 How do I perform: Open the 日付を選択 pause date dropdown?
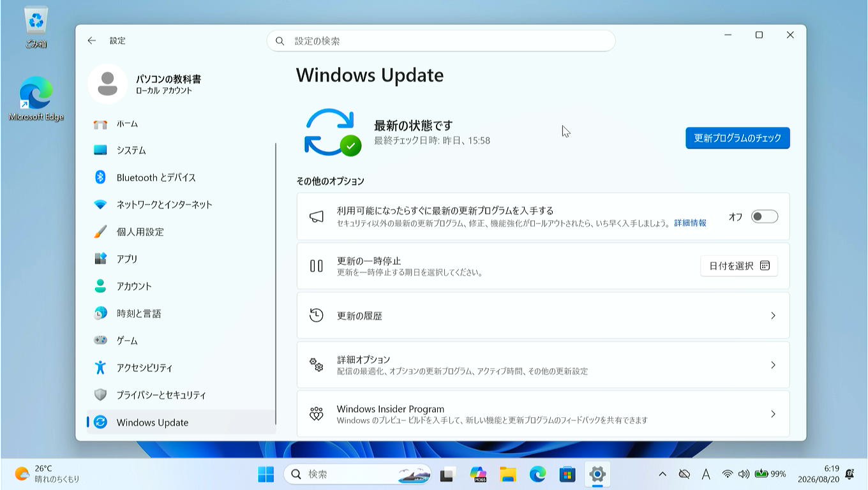[x=739, y=266]
